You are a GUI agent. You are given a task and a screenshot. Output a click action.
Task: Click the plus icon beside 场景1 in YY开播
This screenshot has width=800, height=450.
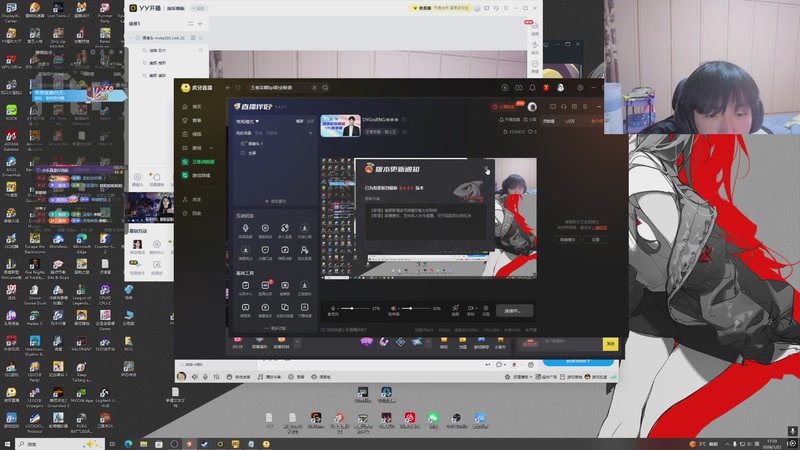200,23
